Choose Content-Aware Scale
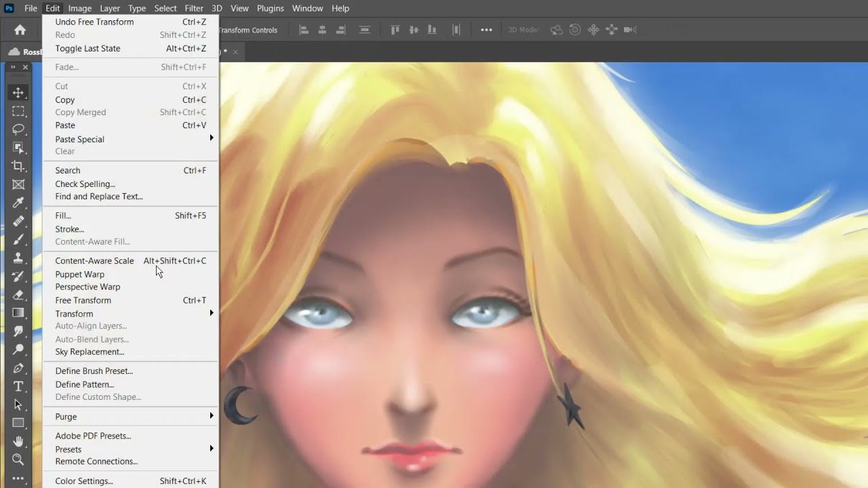Image resolution: width=868 pixels, height=488 pixels. point(131,261)
